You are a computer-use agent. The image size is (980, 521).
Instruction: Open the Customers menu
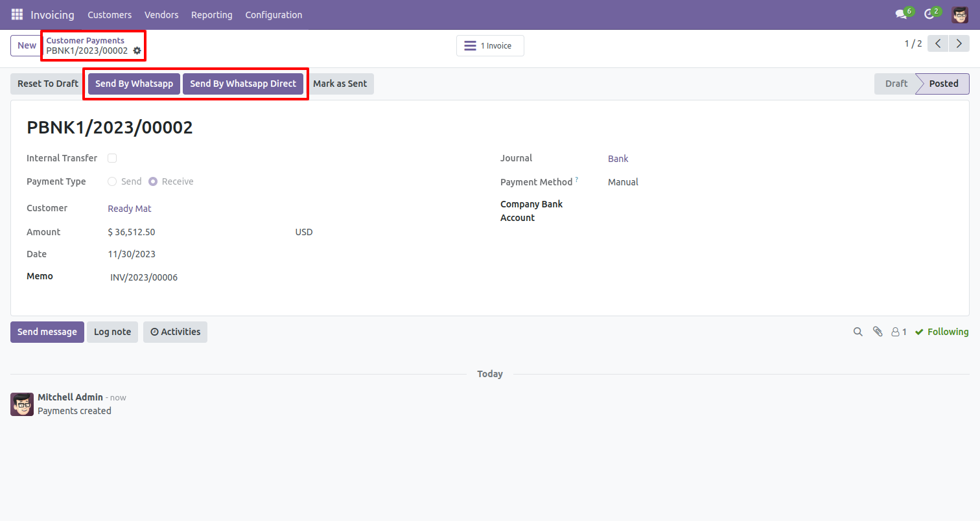click(x=110, y=14)
